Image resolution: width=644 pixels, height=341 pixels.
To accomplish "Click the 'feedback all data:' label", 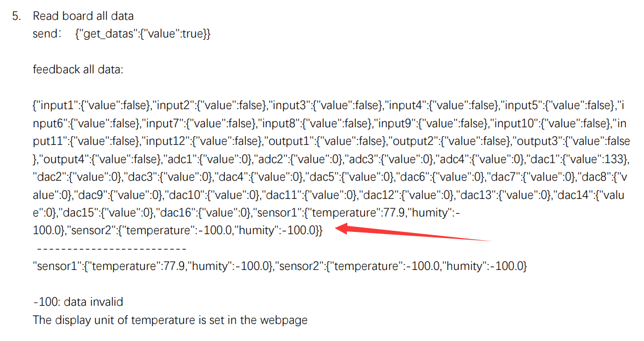I will 78,70.
